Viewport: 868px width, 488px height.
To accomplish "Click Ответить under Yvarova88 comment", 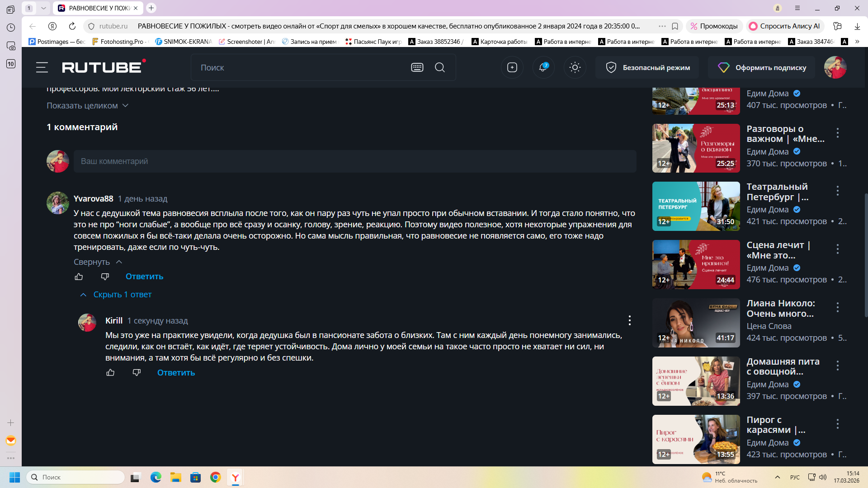I will pos(144,277).
